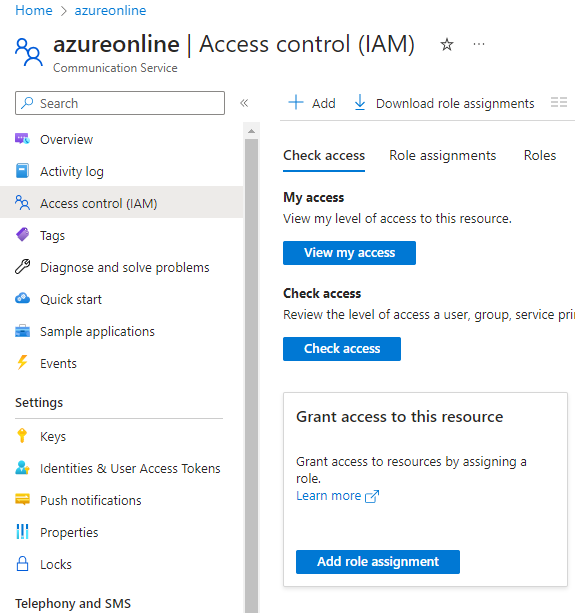Open Keys settings
The image size is (575, 613).
pos(53,437)
